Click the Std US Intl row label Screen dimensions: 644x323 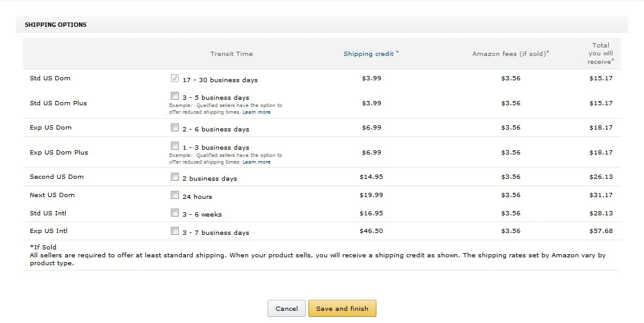[x=49, y=213]
